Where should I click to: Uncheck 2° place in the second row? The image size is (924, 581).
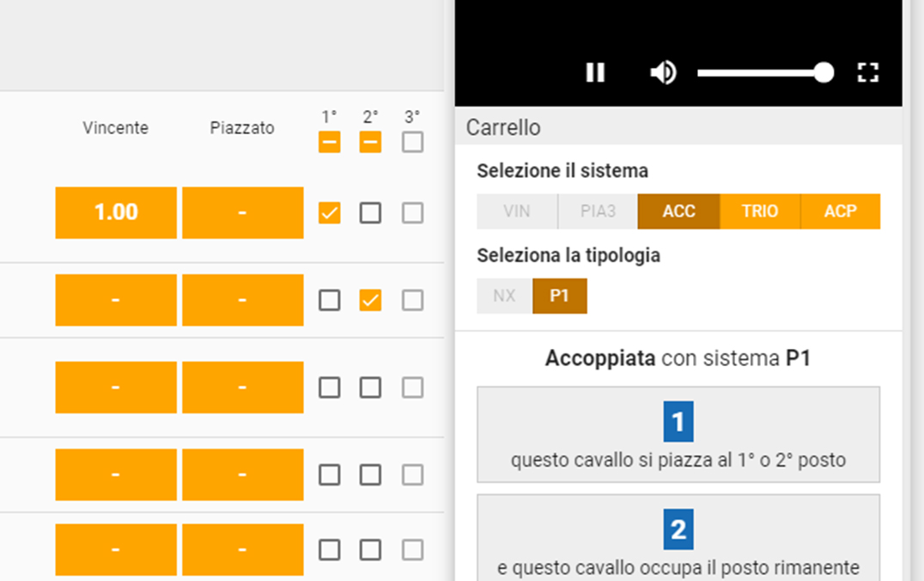[x=370, y=300]
